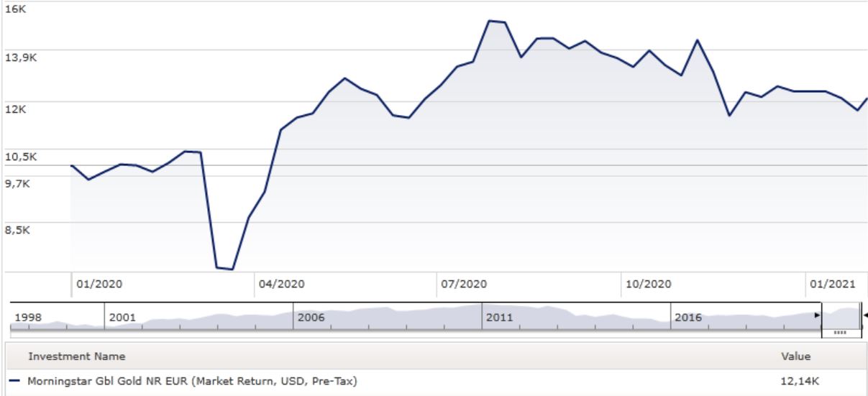Jump to 1998 in overview timeline
The image size is (868, 396).
tap(28, 317)
